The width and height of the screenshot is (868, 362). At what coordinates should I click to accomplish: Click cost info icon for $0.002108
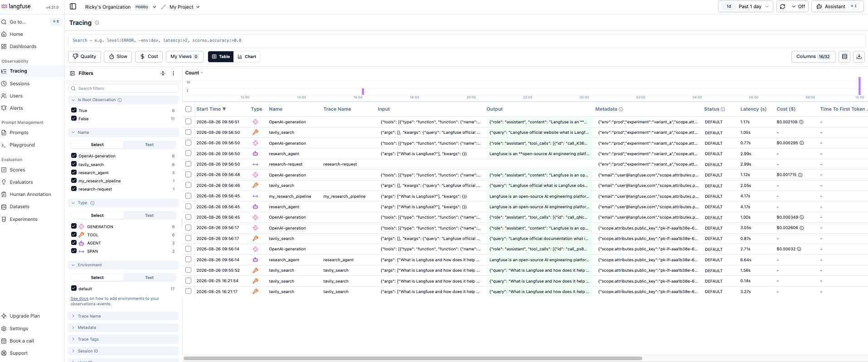[x=801, y=122]
